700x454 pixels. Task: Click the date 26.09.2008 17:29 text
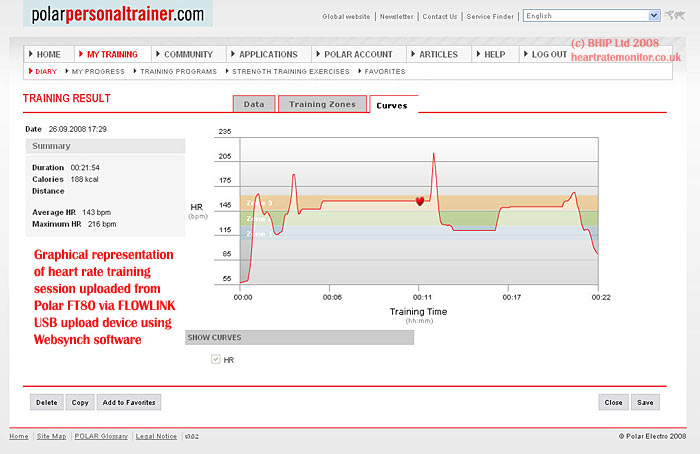pyautogui.click(x=78, y=129)
